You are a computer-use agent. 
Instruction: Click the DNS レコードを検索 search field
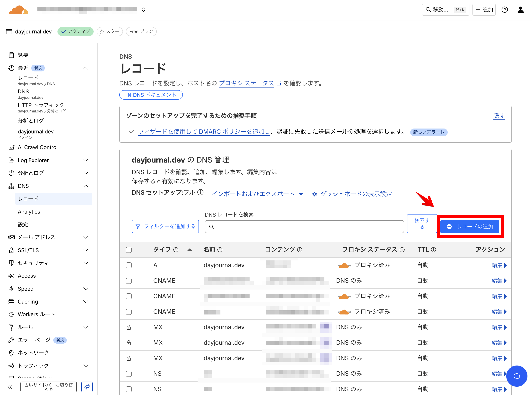click(304, 227)
